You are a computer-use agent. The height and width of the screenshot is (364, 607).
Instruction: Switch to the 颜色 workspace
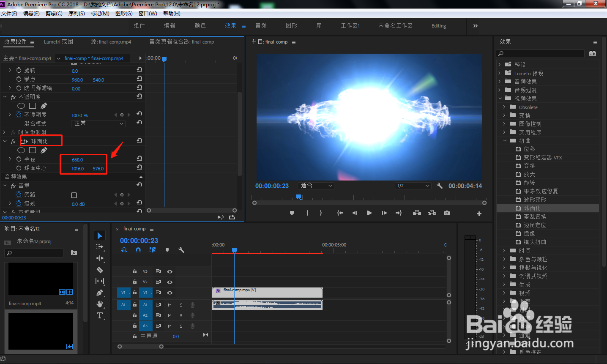tap(200, 26)
